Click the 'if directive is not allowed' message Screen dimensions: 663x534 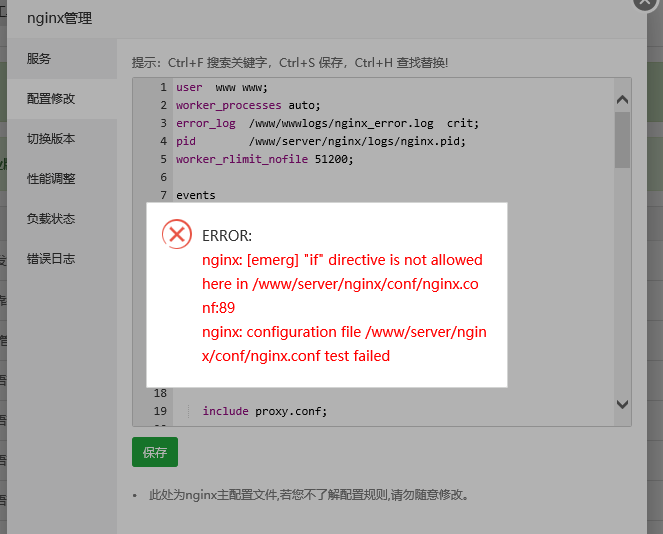click(342, 284)
